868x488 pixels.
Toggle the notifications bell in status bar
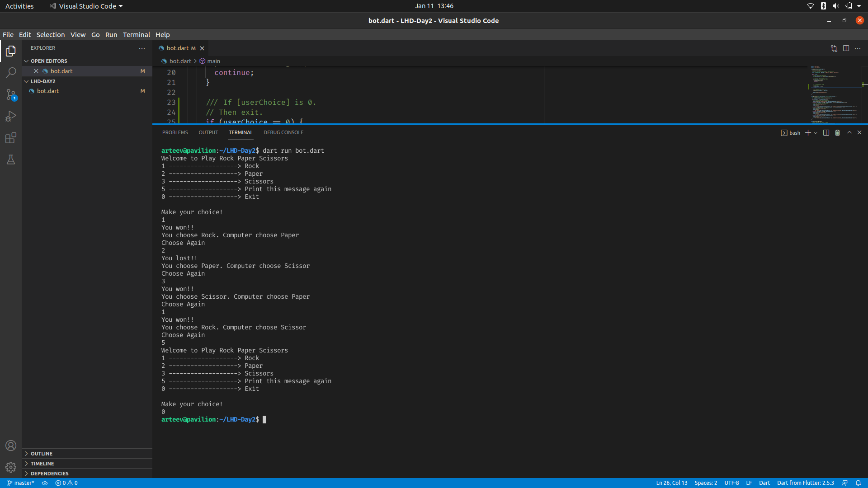pos(858,483)
